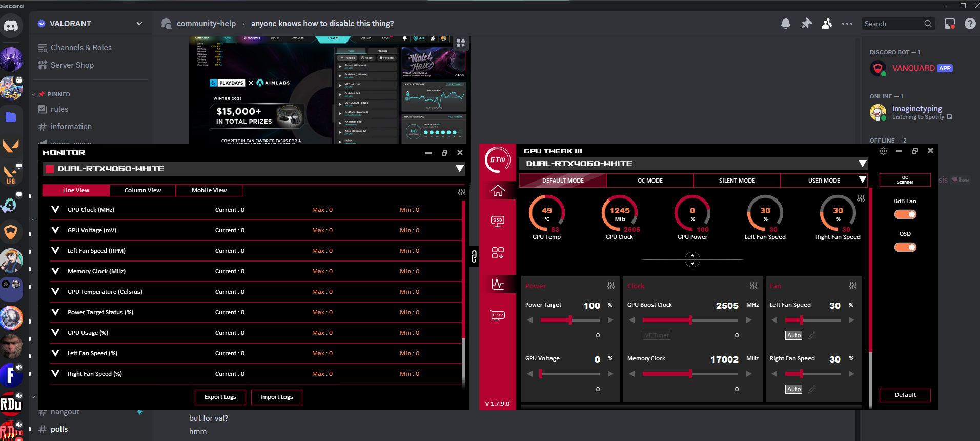Select SILENT MODE
The width and height of the screenshot is (980, 441).
tap(737, 181)
